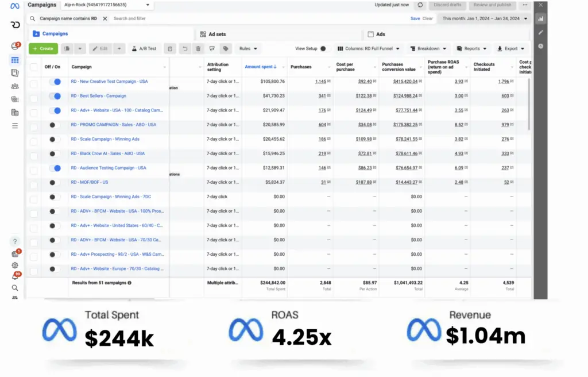Open the history clock side panel
The image size is (588, 377).
pos(541,46)
